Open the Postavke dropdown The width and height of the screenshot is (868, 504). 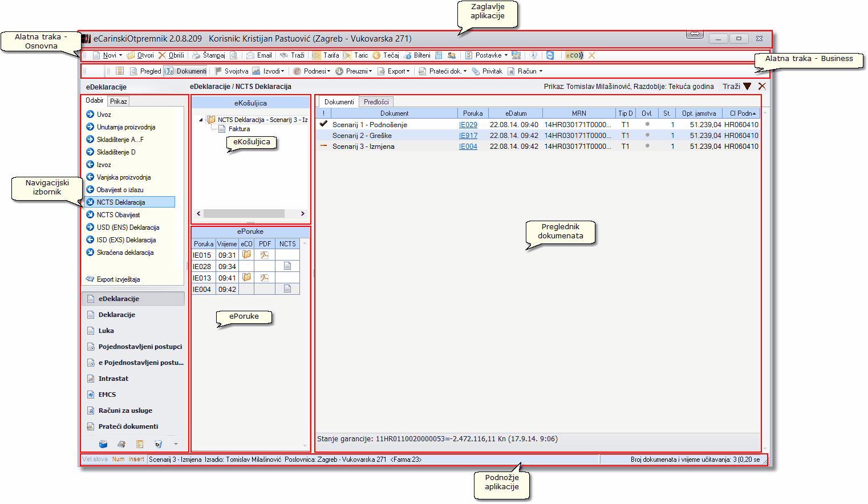point(486,55)
